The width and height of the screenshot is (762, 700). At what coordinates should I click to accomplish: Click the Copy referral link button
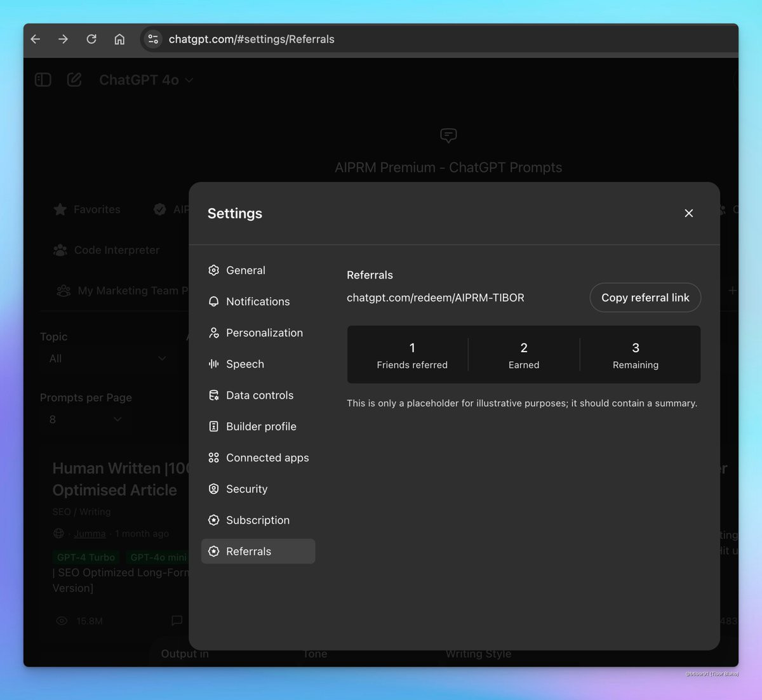645,298
